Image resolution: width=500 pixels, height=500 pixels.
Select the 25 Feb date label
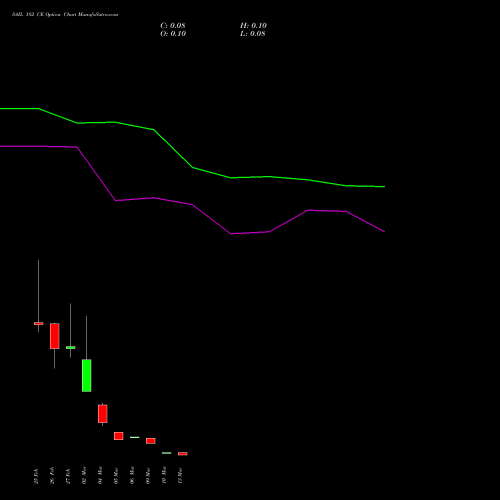click(36, 476)
